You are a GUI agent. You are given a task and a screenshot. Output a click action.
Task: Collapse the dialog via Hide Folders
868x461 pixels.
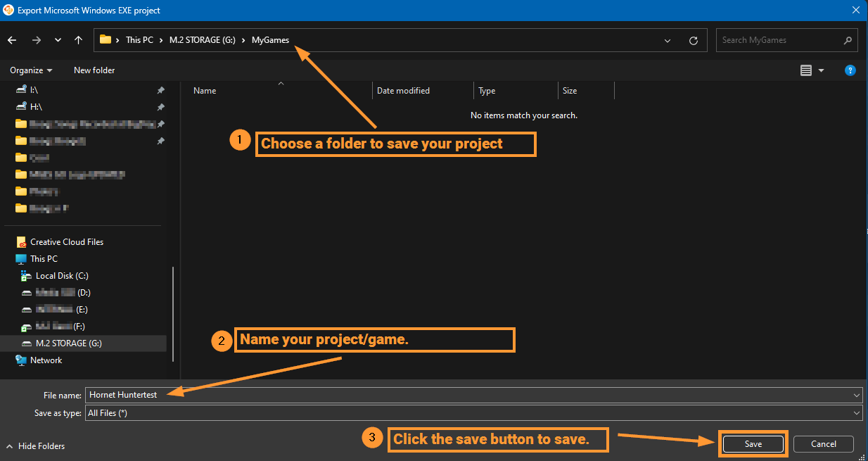click(35, 446)
